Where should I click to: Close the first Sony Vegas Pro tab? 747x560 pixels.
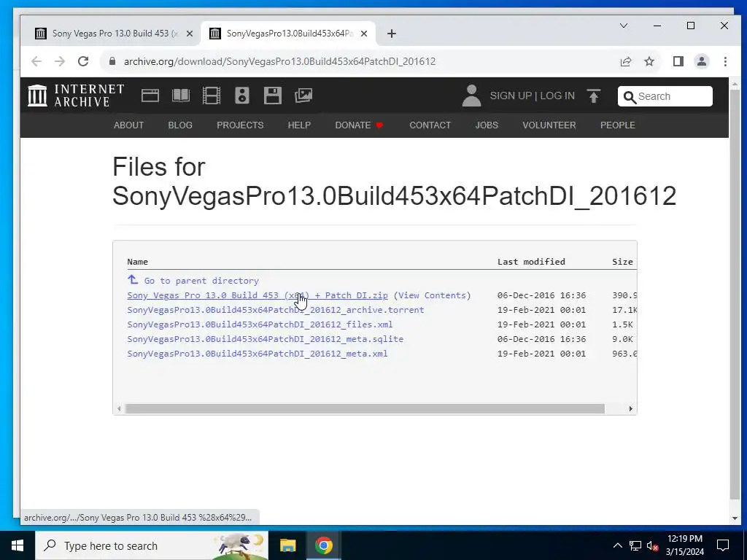(x=190, y=34)
